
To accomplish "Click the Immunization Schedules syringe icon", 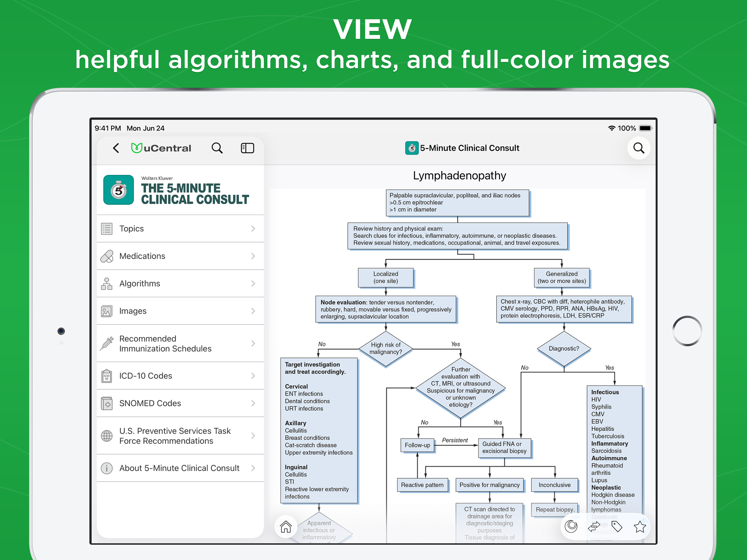I will 107,343.
